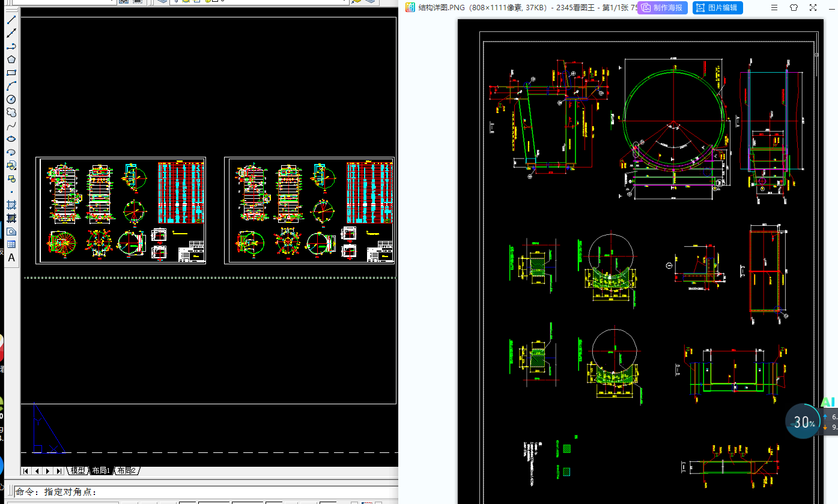The width and height of the screenshot is (838, 504).
Task: Click the 制作海报 button in the image viewer
Action: [663, 8]
